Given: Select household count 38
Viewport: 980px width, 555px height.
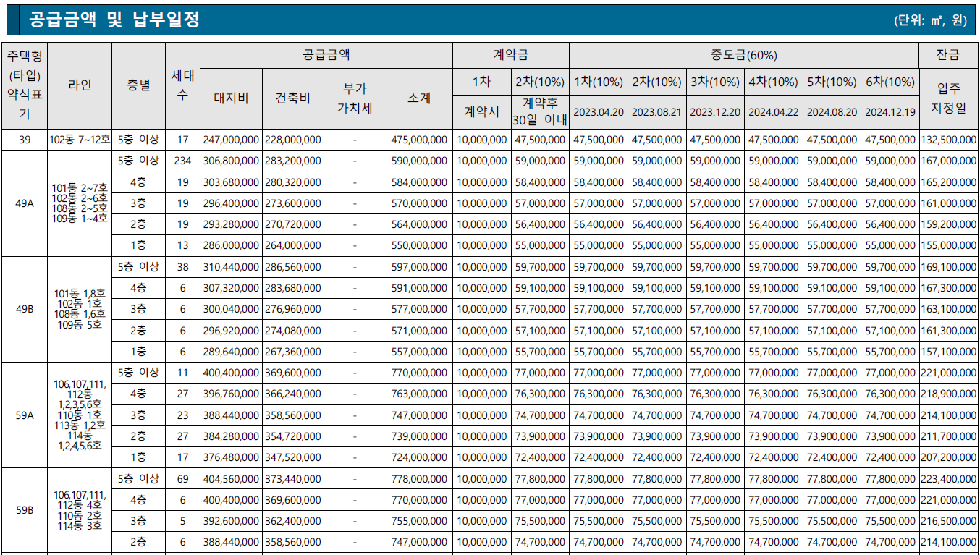Looking at the screenshot, I should pyautogui.click(x=183, y=267).
